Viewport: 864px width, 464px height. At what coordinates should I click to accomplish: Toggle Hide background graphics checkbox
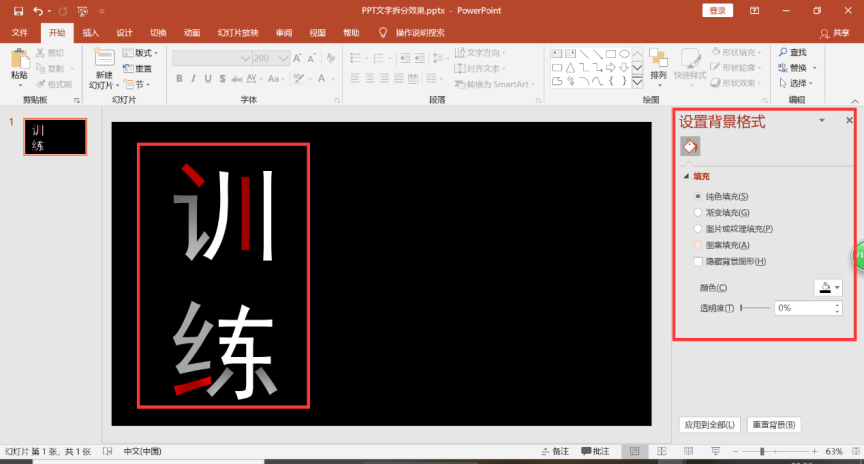698,261
